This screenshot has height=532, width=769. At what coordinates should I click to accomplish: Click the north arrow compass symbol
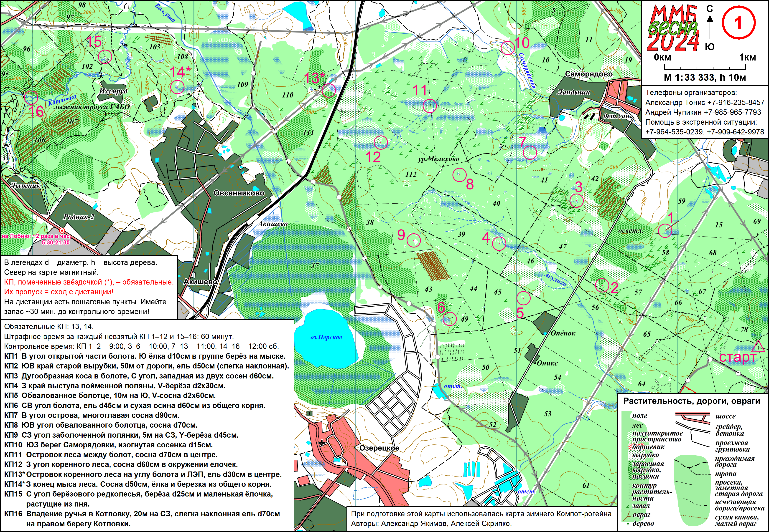click(710, 27)
